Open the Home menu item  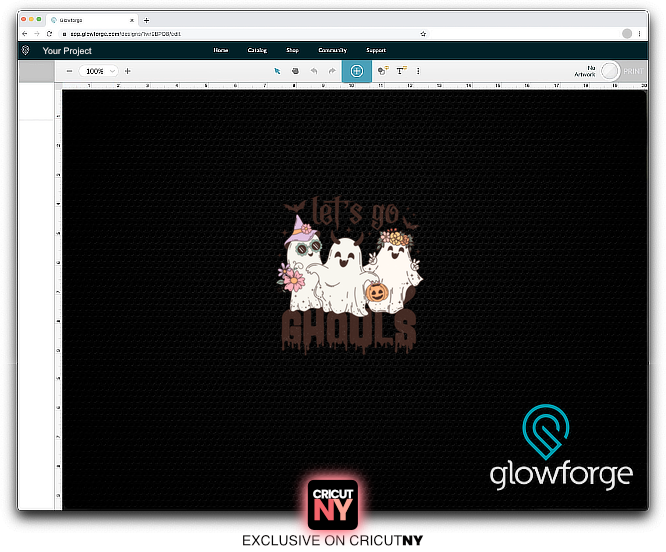[x=220, y=50]
